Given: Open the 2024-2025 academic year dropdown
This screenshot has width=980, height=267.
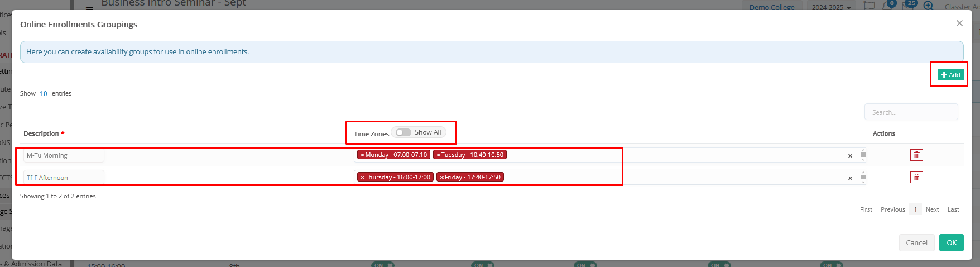Looking at the screenshot, I should (x=831, y=7).
